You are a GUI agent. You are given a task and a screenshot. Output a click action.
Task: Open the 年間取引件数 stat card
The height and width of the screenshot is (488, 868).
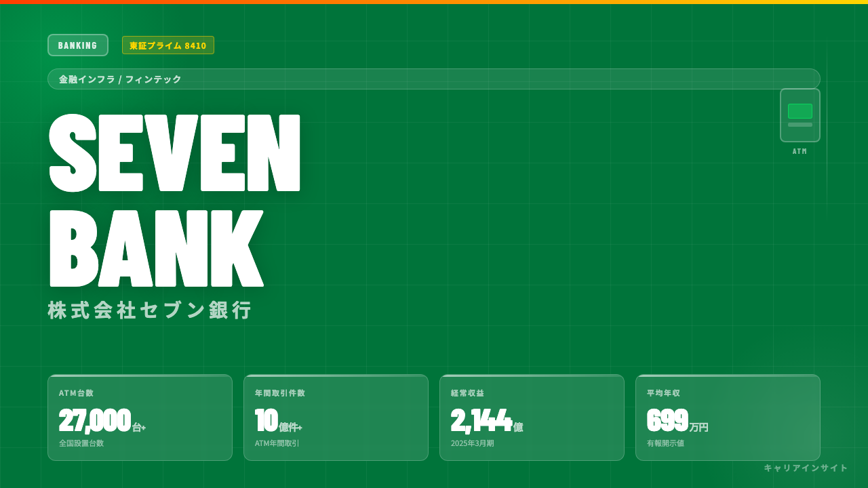(x=336, y=418)
